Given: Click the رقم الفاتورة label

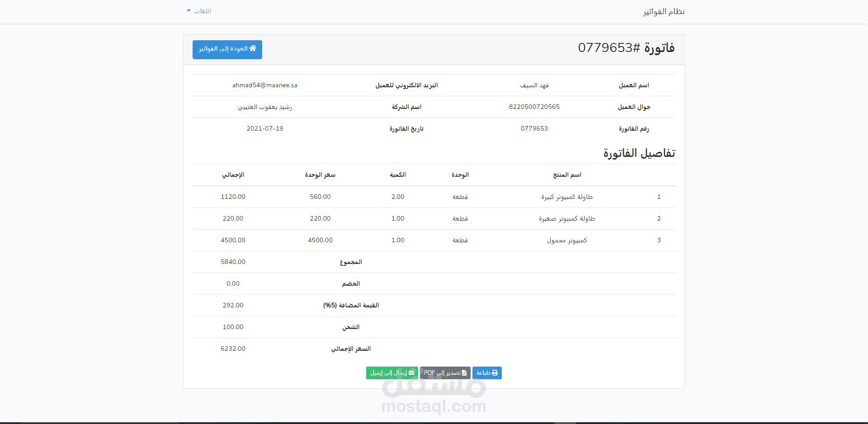Looking at the screenshot, I should (634, 129).
